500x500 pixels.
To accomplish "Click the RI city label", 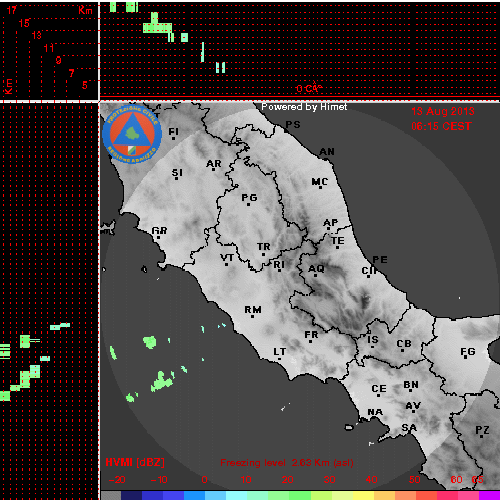I will pos(279,265).
